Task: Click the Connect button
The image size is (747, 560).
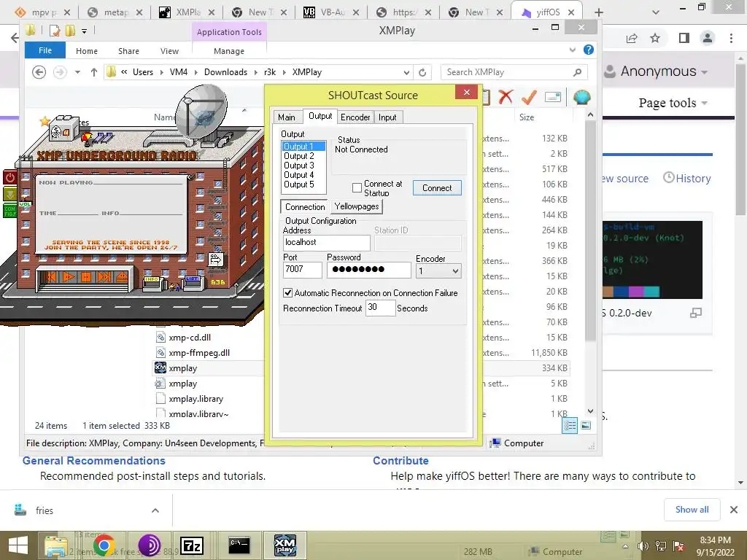Action: click(437, 187)
